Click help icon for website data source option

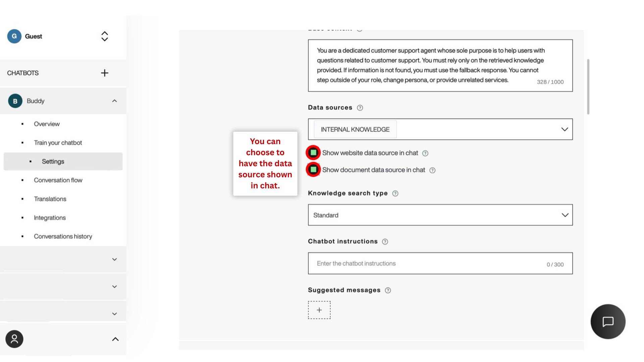[425, 154]
